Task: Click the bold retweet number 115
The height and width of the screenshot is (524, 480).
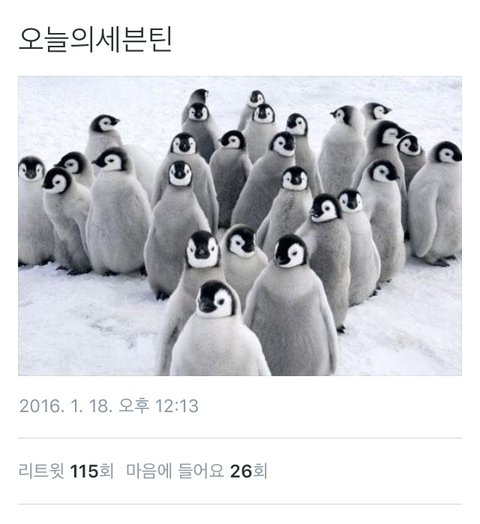Action: click(84, 471)
